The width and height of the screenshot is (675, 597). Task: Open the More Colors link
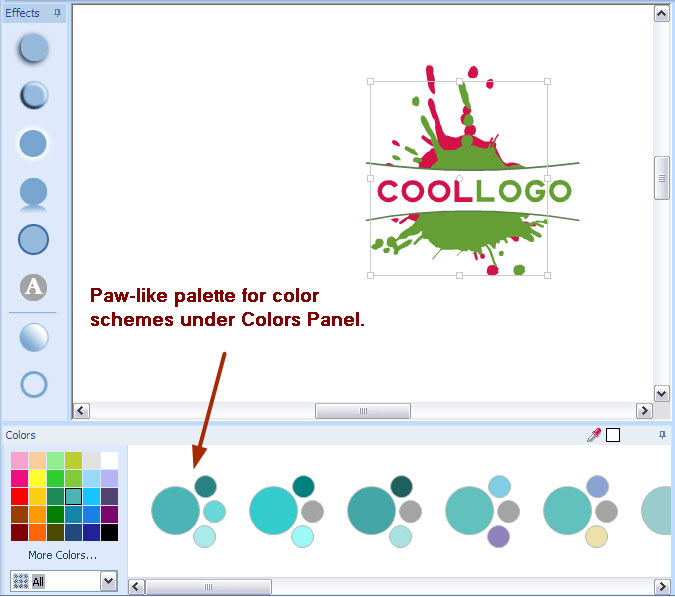[x=62, y=555]
